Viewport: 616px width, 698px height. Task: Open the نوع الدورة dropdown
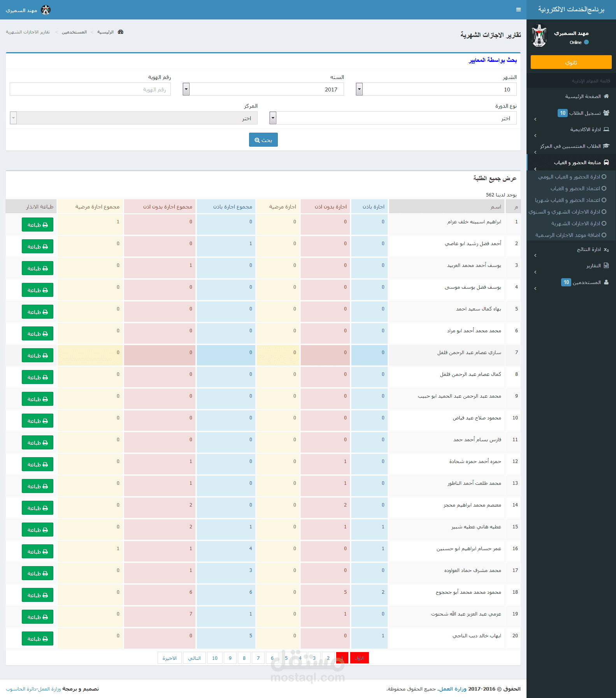pos(393,118)
